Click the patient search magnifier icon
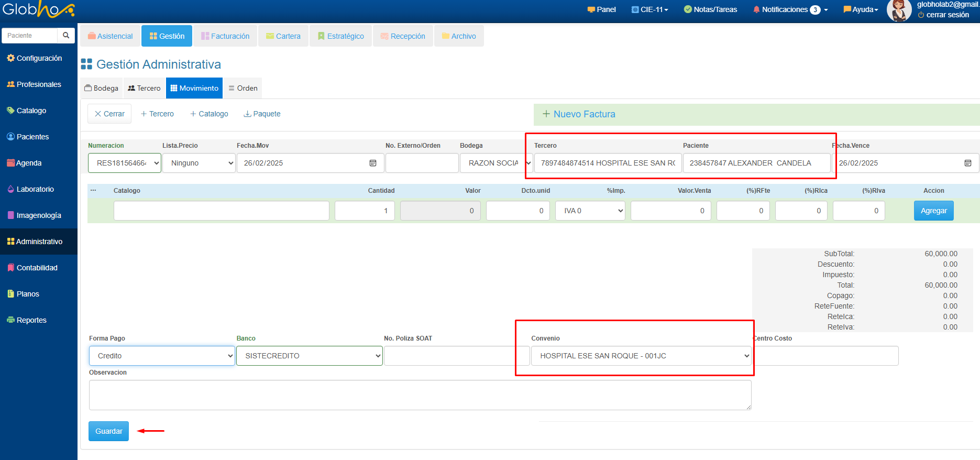 [x=66, y=36]
